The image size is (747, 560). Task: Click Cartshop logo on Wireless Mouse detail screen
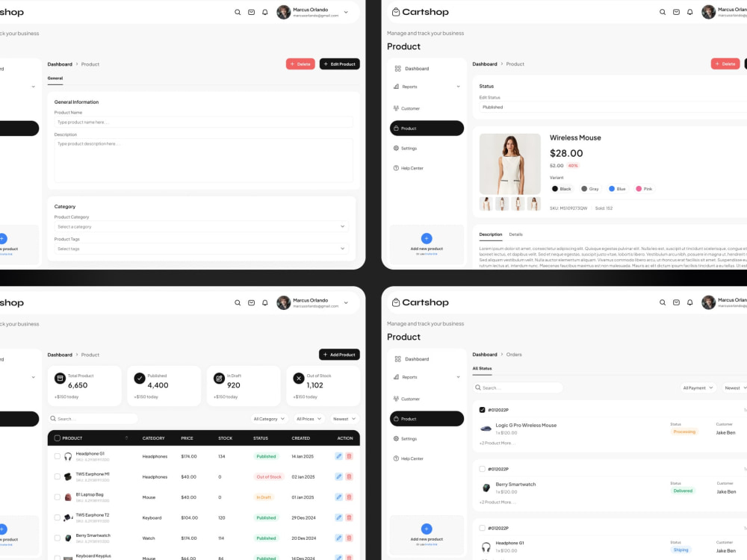click(x=420, y=12)
